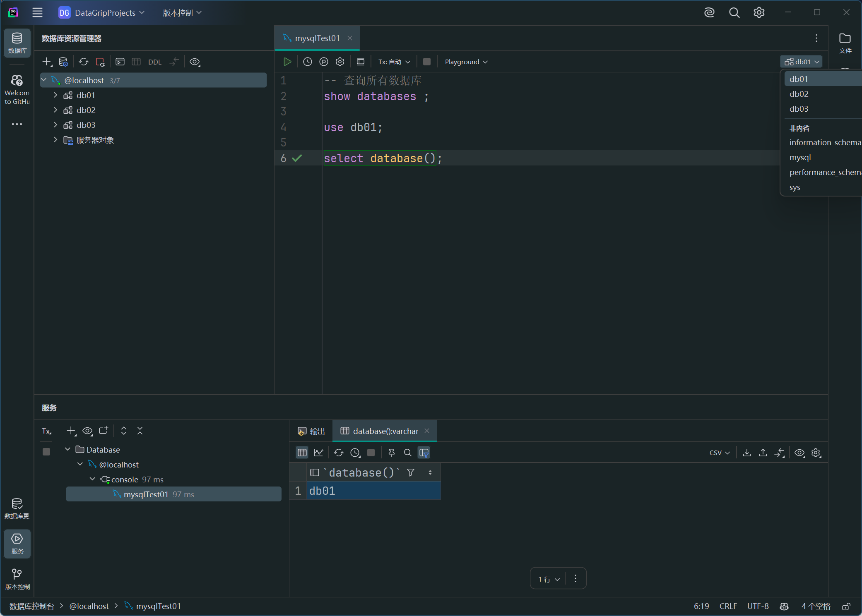Open the CSV format dropdown
Viewport: 862px width, 616px height.
pyautogui.click(x=719, y=453)
